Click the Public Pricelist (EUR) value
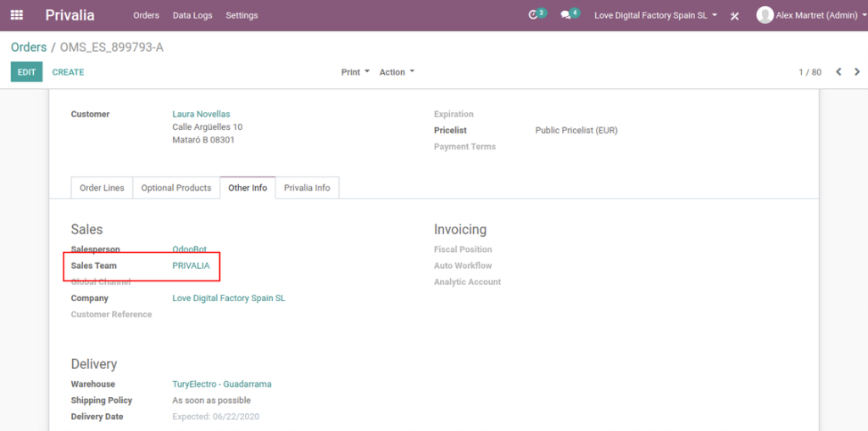This screenshot has width=868, height=431. [x=576, y=130]
